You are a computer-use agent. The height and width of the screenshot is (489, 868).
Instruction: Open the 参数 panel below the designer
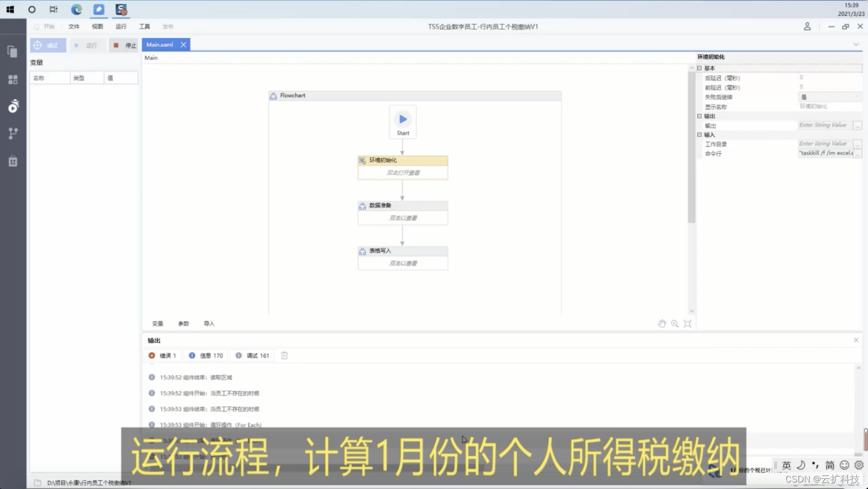(183, 323)
